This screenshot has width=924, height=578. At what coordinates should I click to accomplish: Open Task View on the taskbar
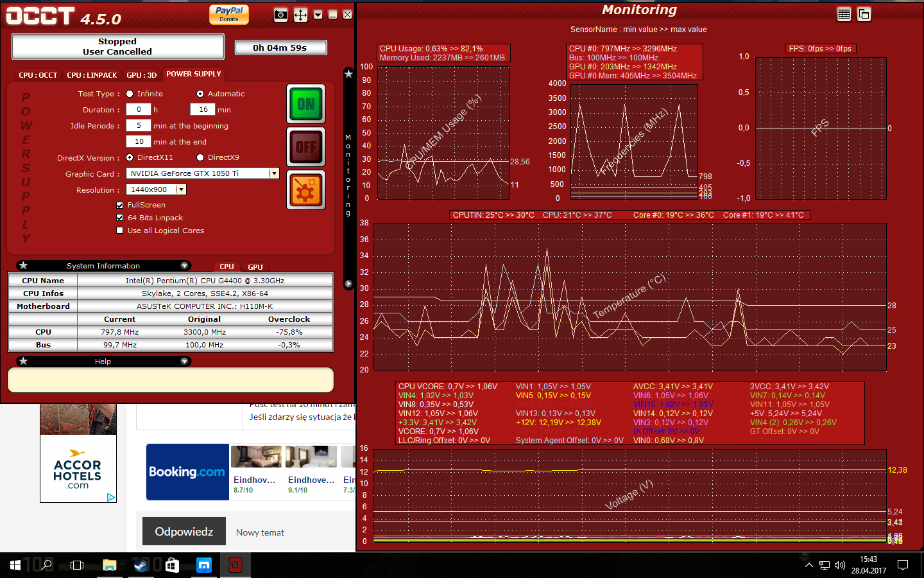77,565
